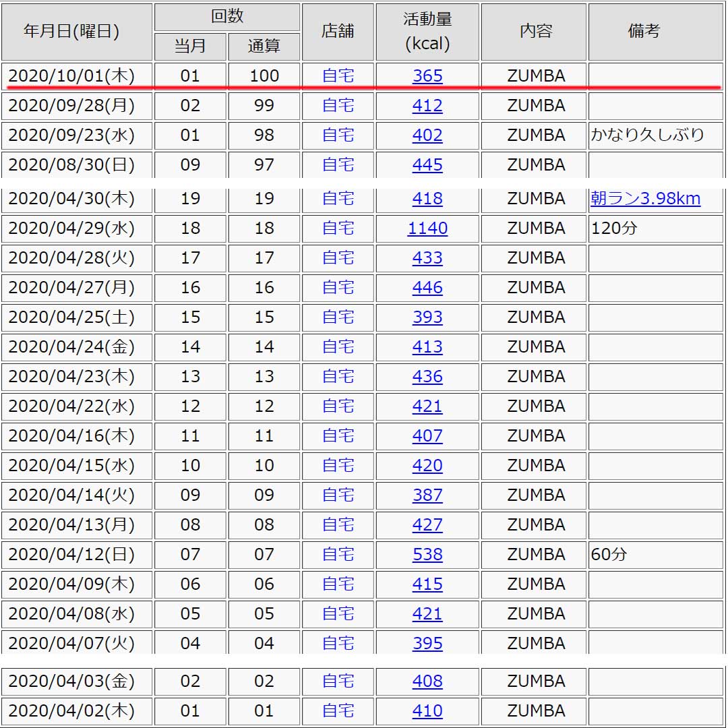Follow the 朝ラン3.98km remark link

(x=645, y=199)
